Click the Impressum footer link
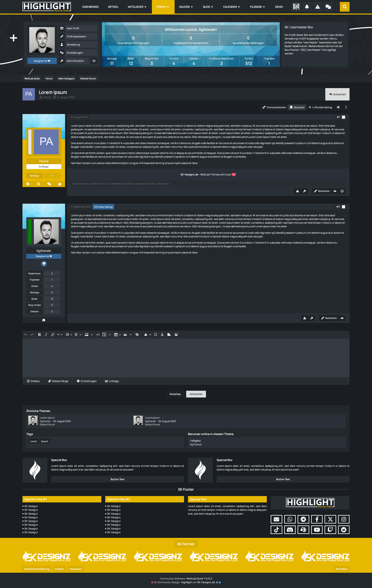The height and width of the screenshot is (588, 372). [76, 569]
